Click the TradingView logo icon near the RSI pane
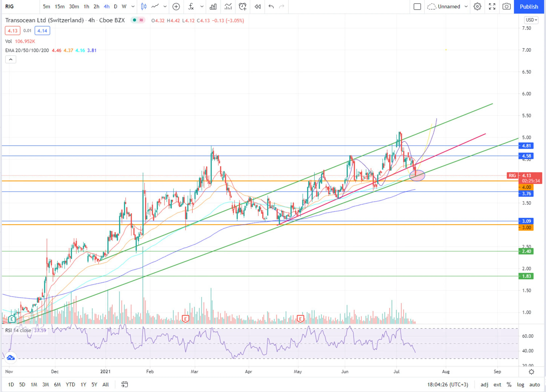This screenshot has width=546, height=392. (x=11, y=358)
